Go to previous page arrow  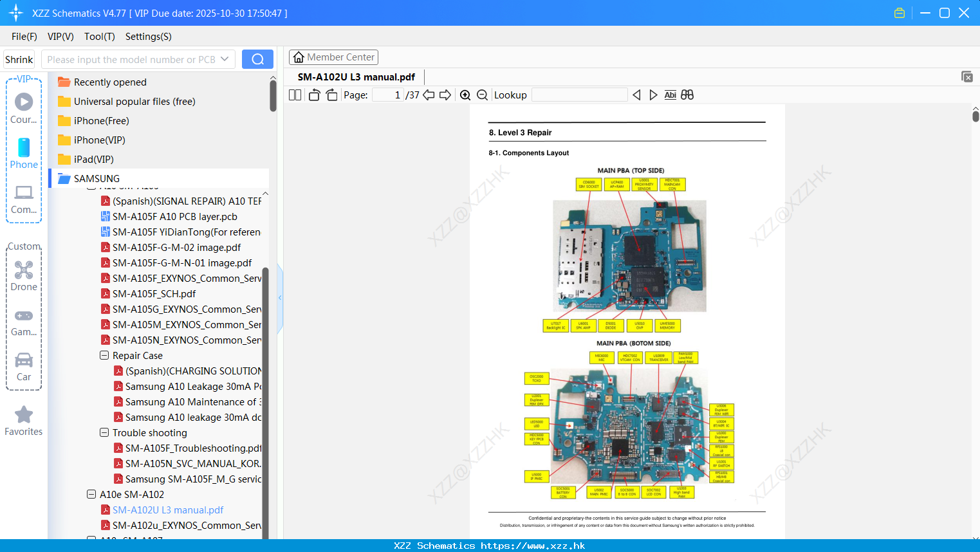point(429,95)
